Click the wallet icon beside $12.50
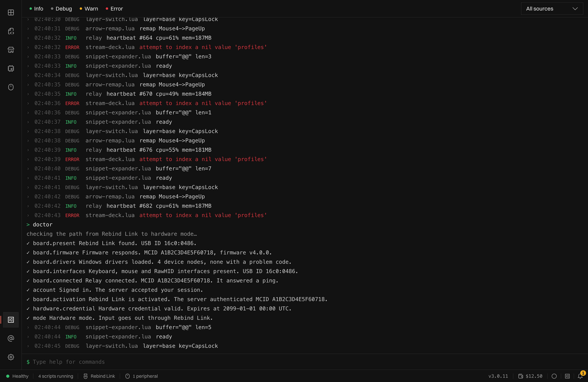The width and height of the screenshot is (588, 382). 521,376
